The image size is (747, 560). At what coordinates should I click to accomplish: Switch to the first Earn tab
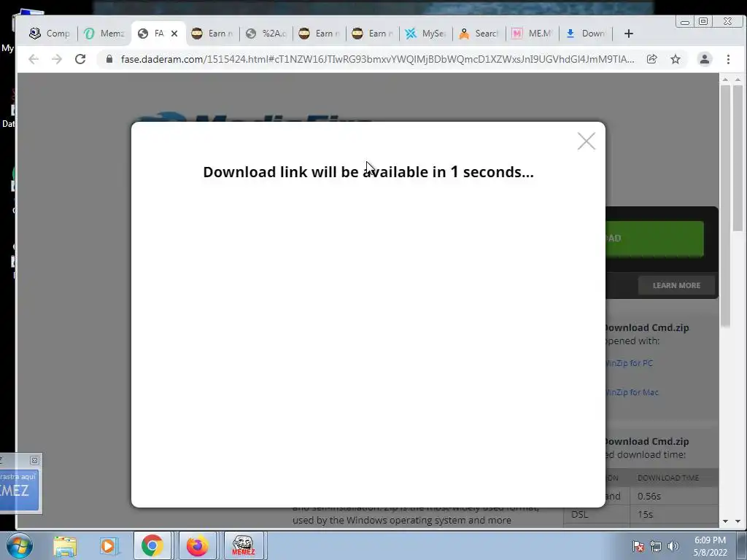click(212, 34)
